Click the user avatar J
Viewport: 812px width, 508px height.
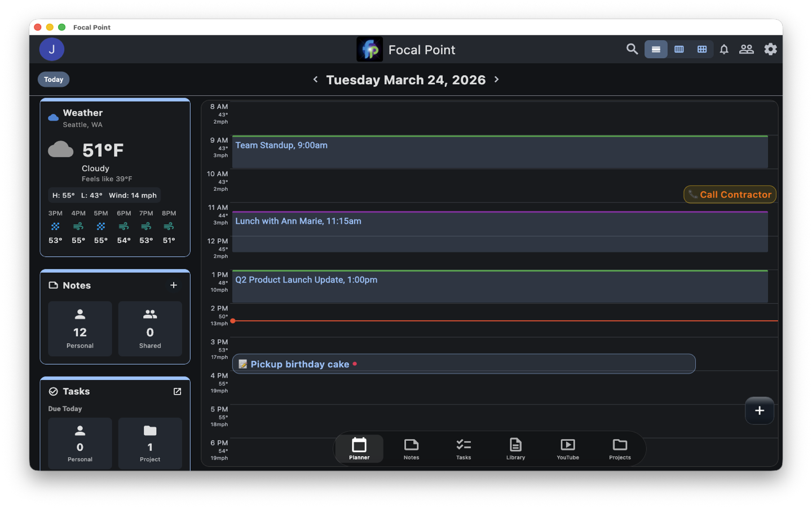click(52, 50)
